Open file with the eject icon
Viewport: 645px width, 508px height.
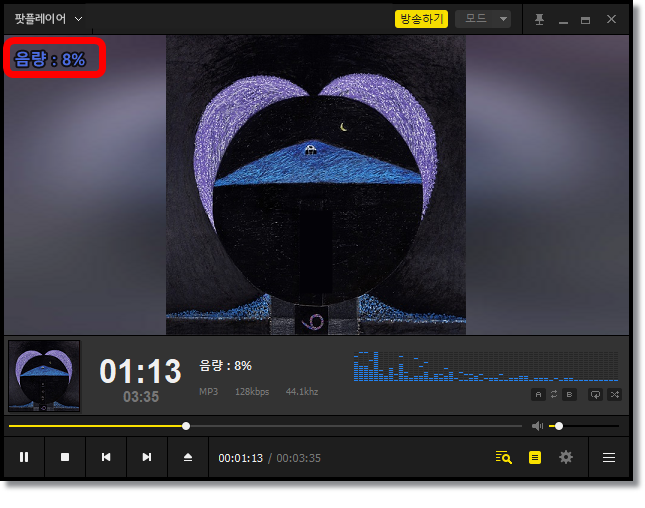tap(188, 457)
